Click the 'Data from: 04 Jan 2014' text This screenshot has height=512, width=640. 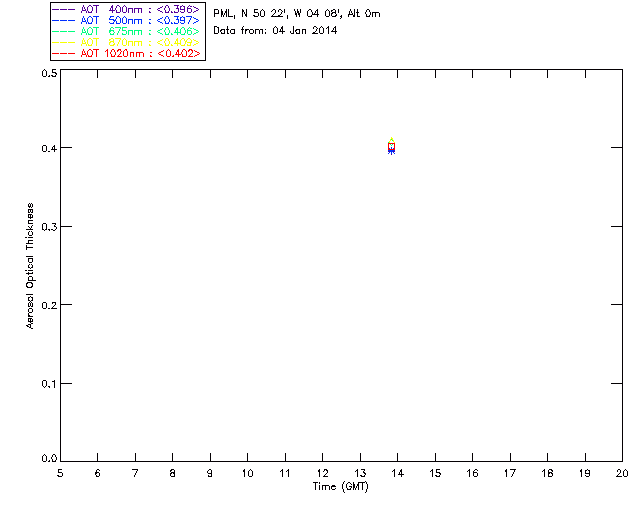point(275,30)
